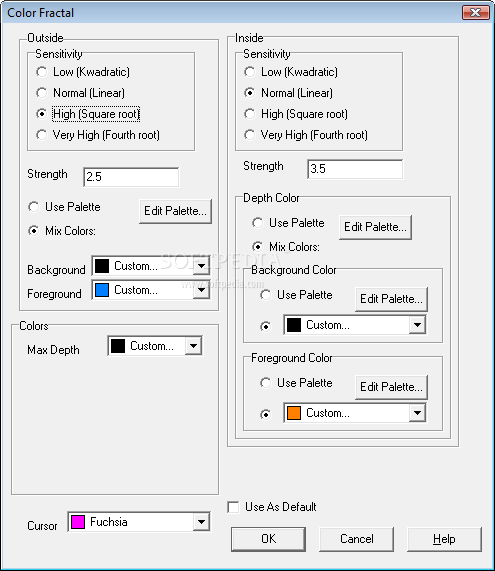
Task: Confirm the dialog with OK
Action: coord(268,539)
